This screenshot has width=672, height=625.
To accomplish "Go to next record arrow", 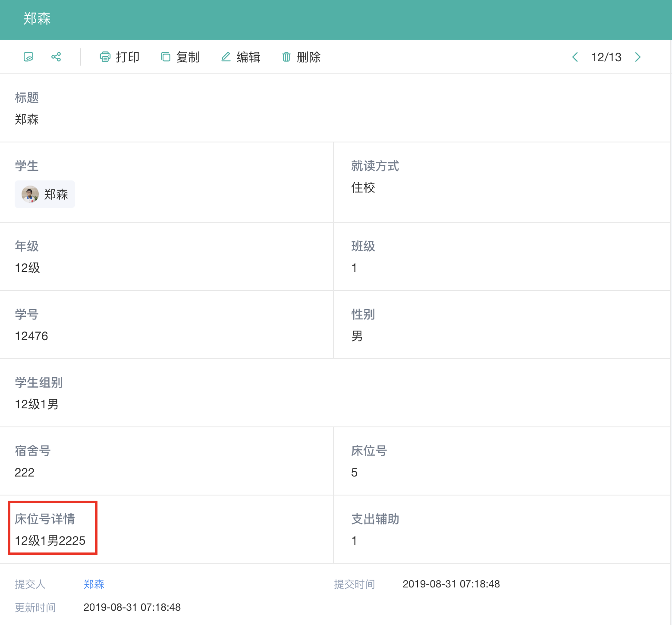I will click(638, 57).
